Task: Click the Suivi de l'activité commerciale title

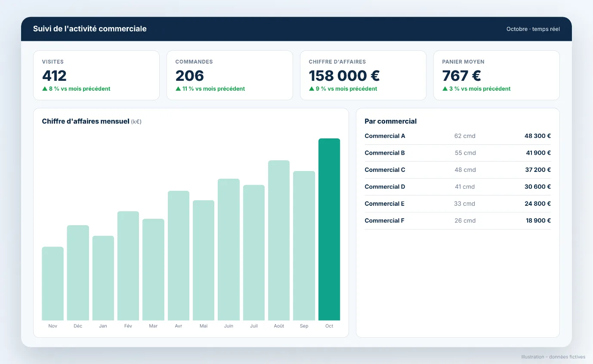Action: 90,29
